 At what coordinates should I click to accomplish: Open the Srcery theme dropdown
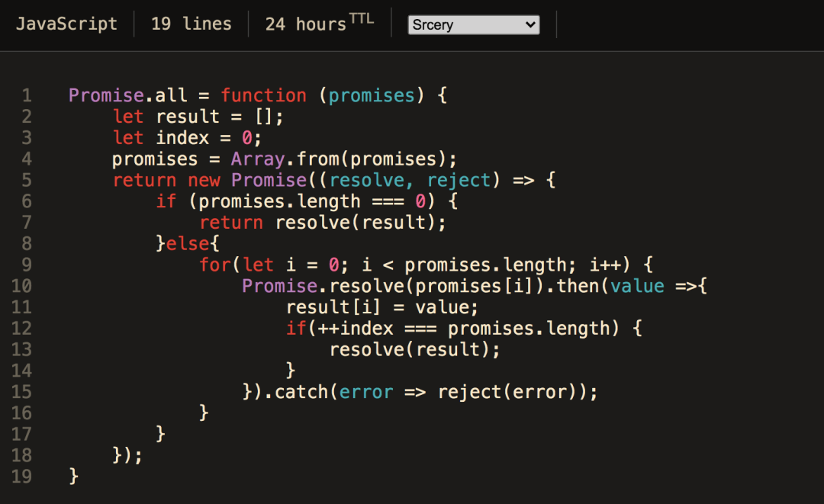pyautogui.click(x=474, y=24)
